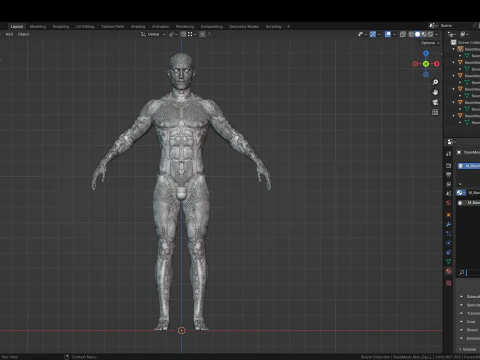
Task: Toggle perspective/orthographic grid icon
Action: pyautogui.click(x=435, y=112)
